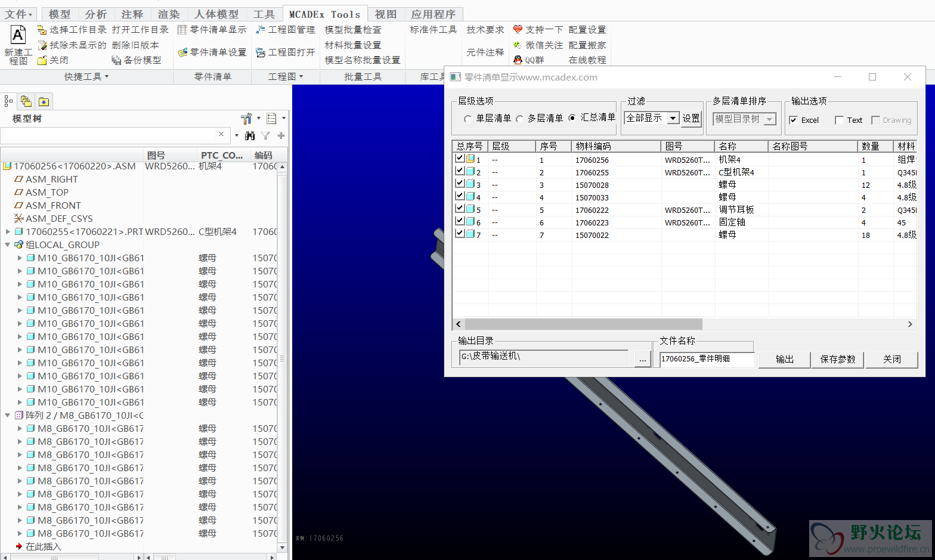Open the 人体模型 ribbon tab
Image resolution: width=935 pixels, height=560 pixels.
(217, 14)
